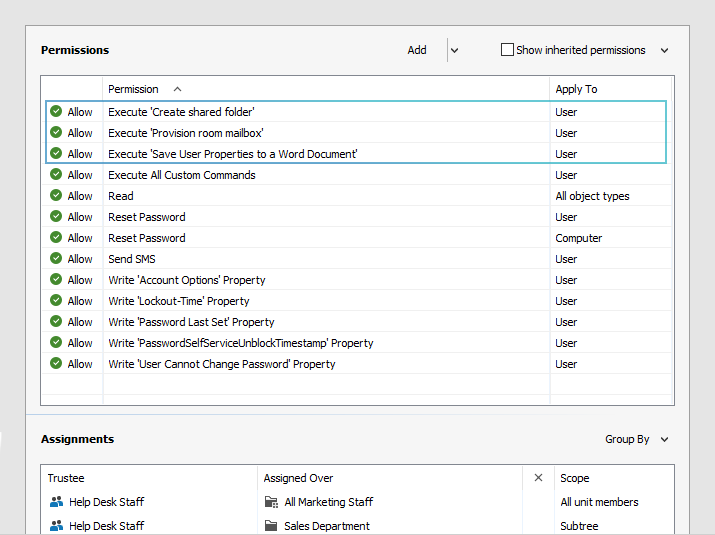Click the Allow icon in the Read row
This screenshot has width=715, height=535.
(56, 195)
